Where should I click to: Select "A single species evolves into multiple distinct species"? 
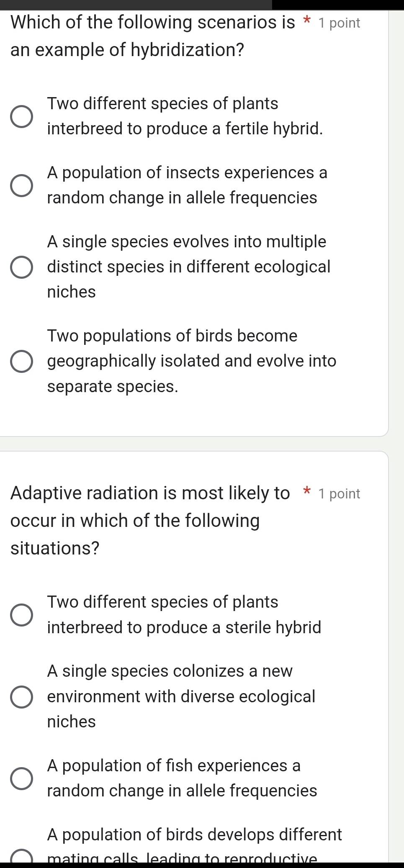pos(22,267)
